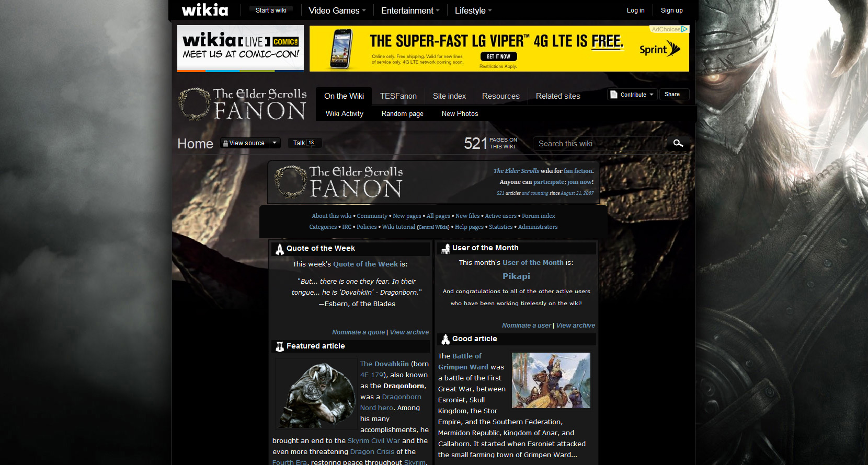
Task: Click the Search this wiki field
Action: pyautogui.click(x=599, y=144)
